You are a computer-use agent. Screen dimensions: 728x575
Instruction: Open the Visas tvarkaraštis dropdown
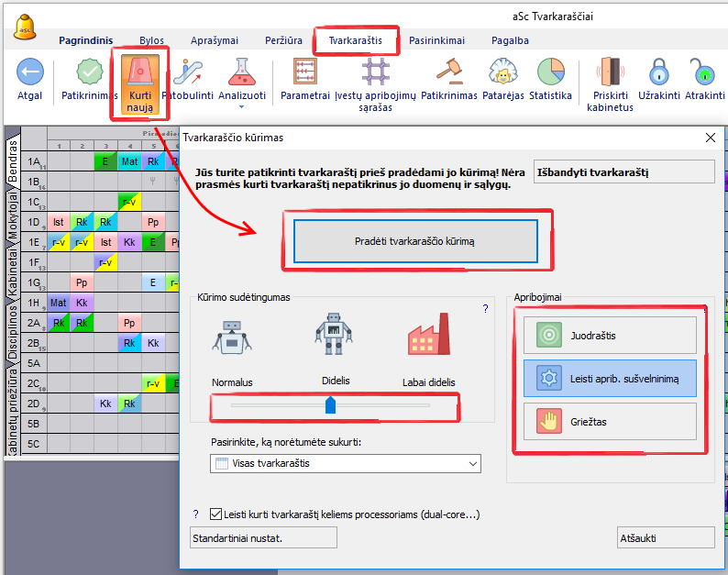pos(345,464)
